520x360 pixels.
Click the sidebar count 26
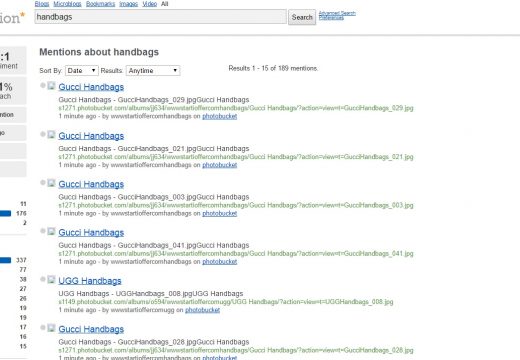point(23,298)
